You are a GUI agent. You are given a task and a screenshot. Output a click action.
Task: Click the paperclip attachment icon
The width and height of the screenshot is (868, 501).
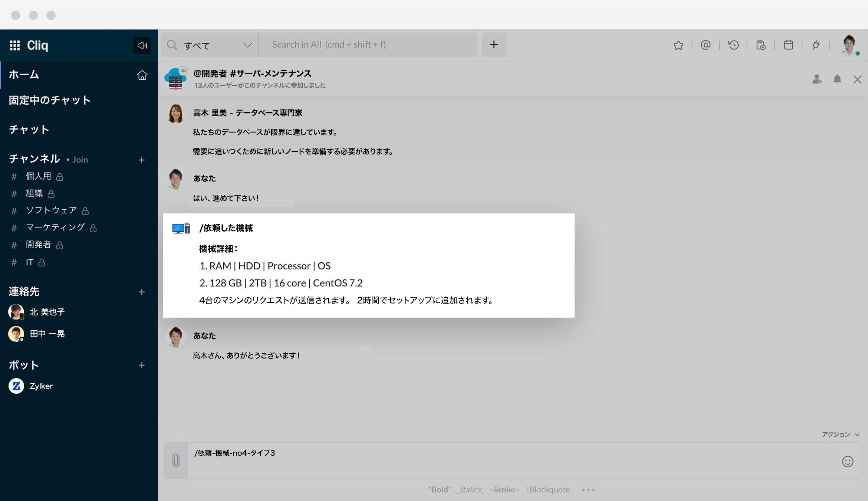coord(176,461)
